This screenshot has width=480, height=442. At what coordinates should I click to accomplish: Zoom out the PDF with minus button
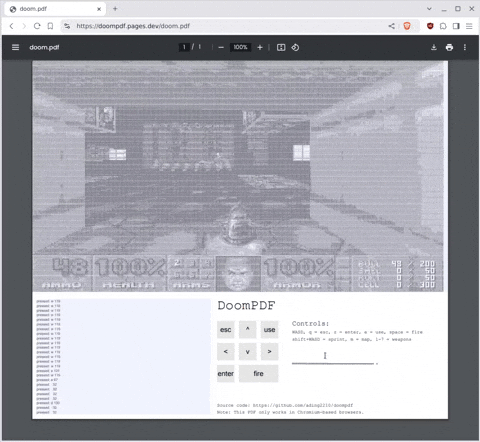click(x=221, y=47)
